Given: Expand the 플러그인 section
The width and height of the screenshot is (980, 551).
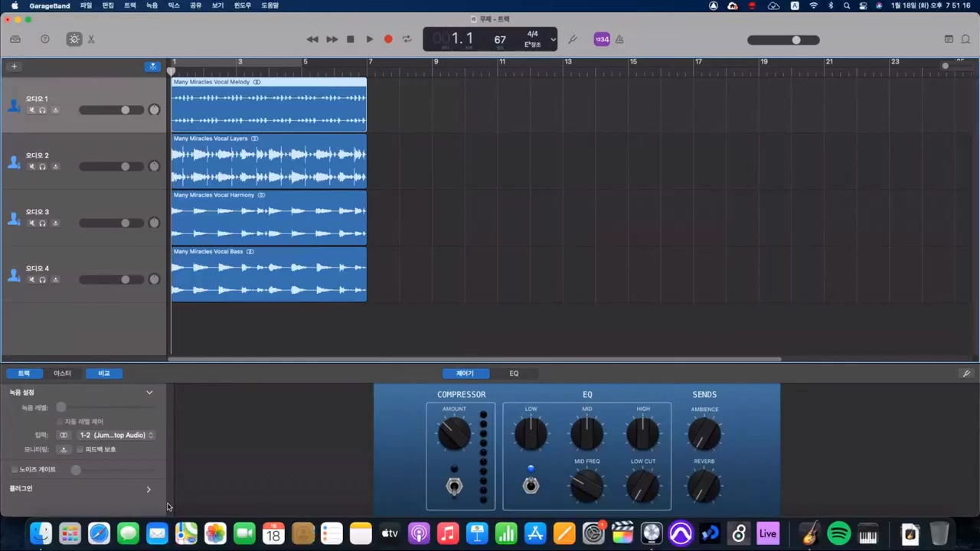Looking at the screenshot, I should click(149, 489).
